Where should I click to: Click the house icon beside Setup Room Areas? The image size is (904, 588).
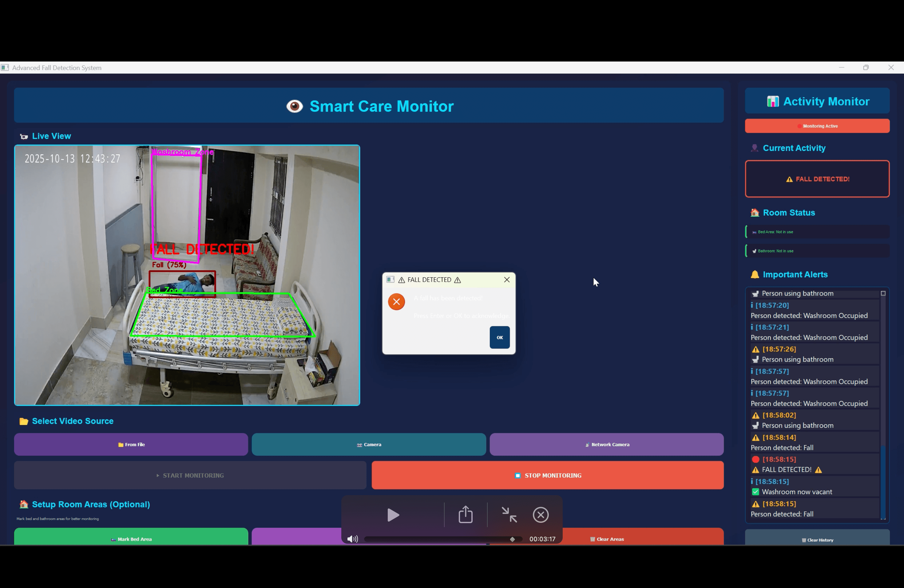pos(24,505)
